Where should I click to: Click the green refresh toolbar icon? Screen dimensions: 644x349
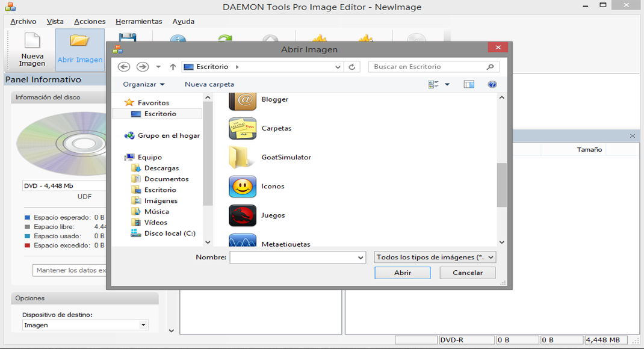pyautogui.click(x=224, y=38)
